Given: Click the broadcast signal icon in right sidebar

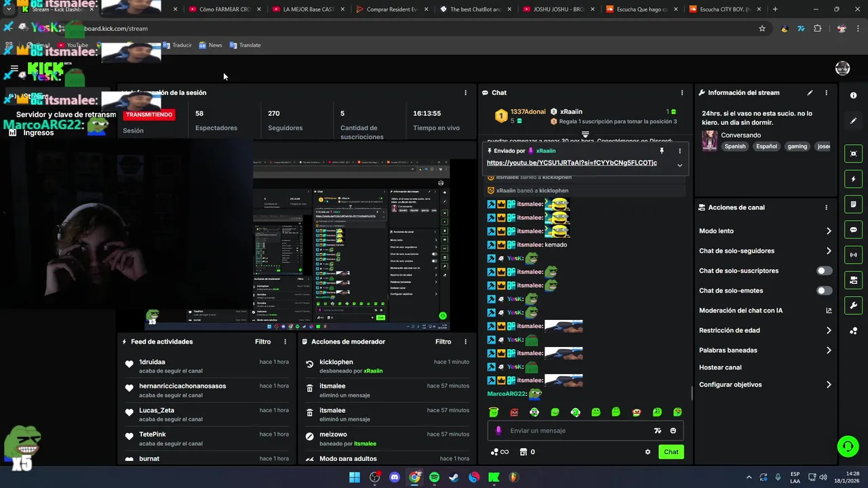Looking at the screenshot, I should tap(853, 255).
